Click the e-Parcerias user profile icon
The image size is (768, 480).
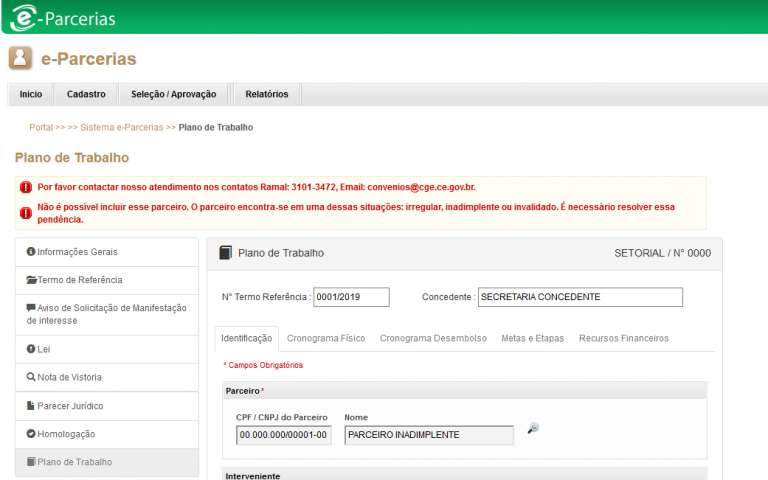[20, 58]
